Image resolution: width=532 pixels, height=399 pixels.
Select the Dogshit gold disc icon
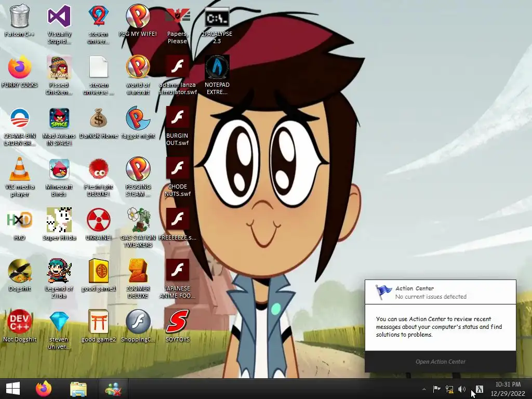[19, 271]
